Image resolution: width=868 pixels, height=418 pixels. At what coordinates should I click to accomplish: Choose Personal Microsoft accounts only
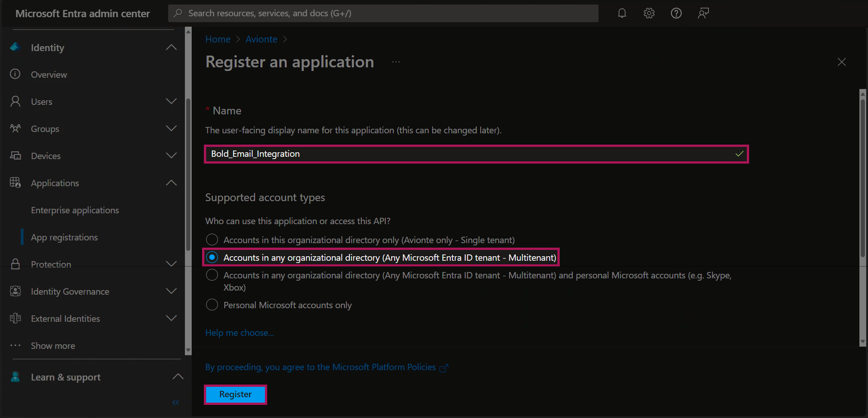(x=212, y=305)
